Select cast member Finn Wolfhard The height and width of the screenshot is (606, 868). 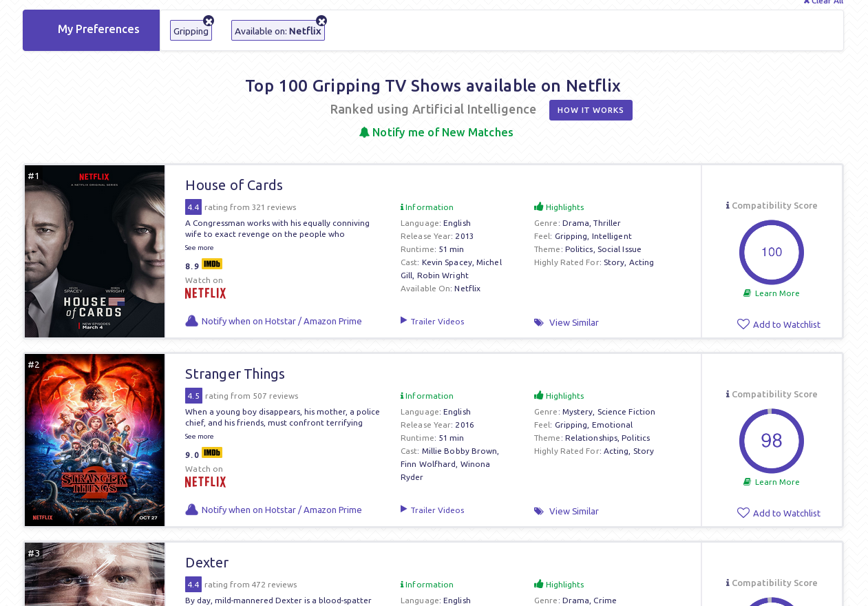428,464
